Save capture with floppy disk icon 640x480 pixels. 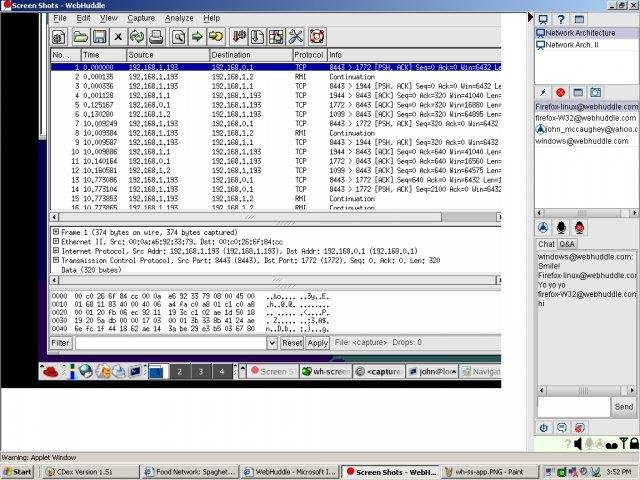100,37
